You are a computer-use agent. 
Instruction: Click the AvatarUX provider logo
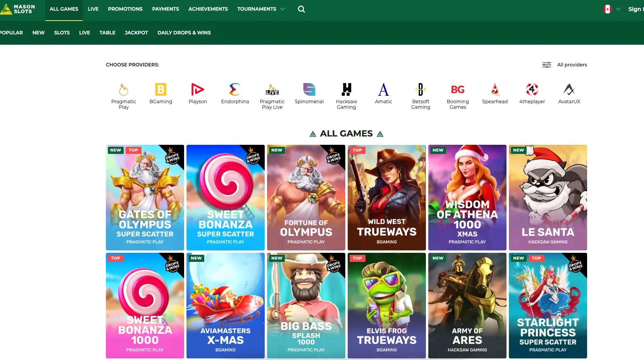(x=569, y=90)
